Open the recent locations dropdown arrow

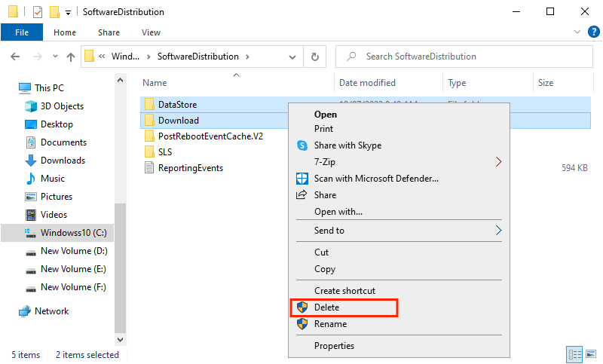[55, 57]
